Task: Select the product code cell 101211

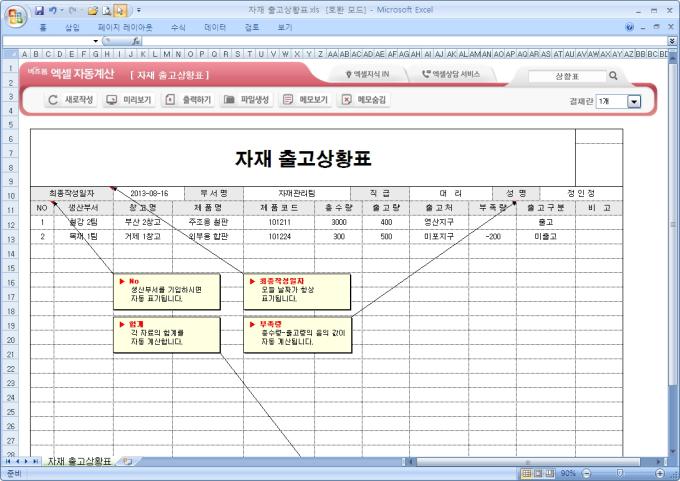Action: 279,222
